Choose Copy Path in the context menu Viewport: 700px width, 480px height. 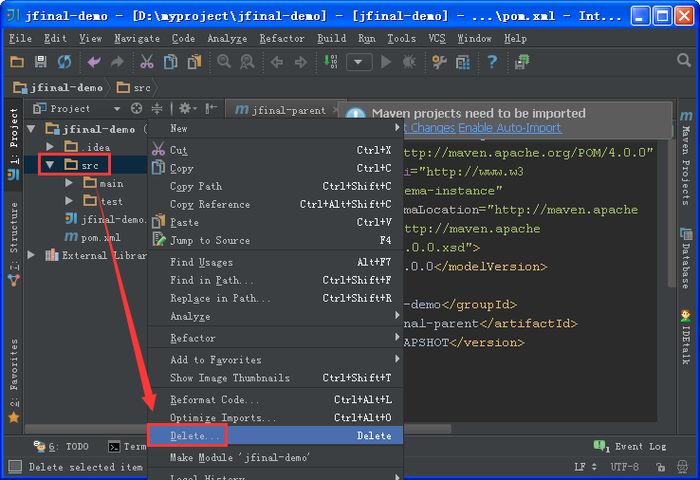[275, 186]
